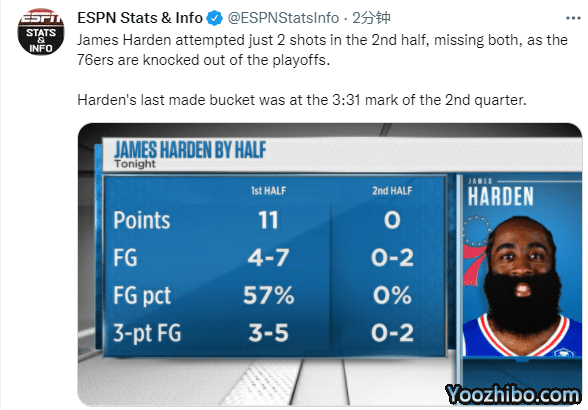
Task: Click the 57% first half value
Action: 268,295
